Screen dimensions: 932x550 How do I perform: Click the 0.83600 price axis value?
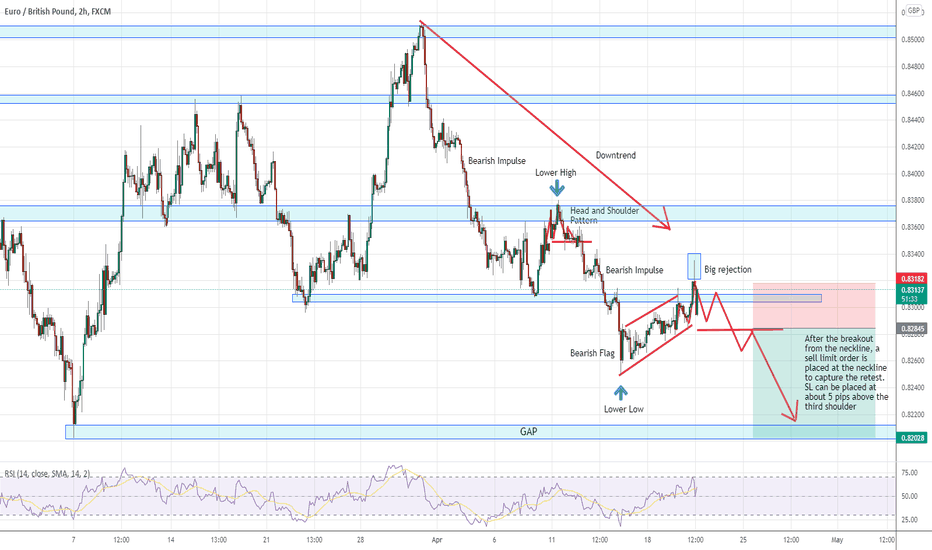click(x=912, y=227)
